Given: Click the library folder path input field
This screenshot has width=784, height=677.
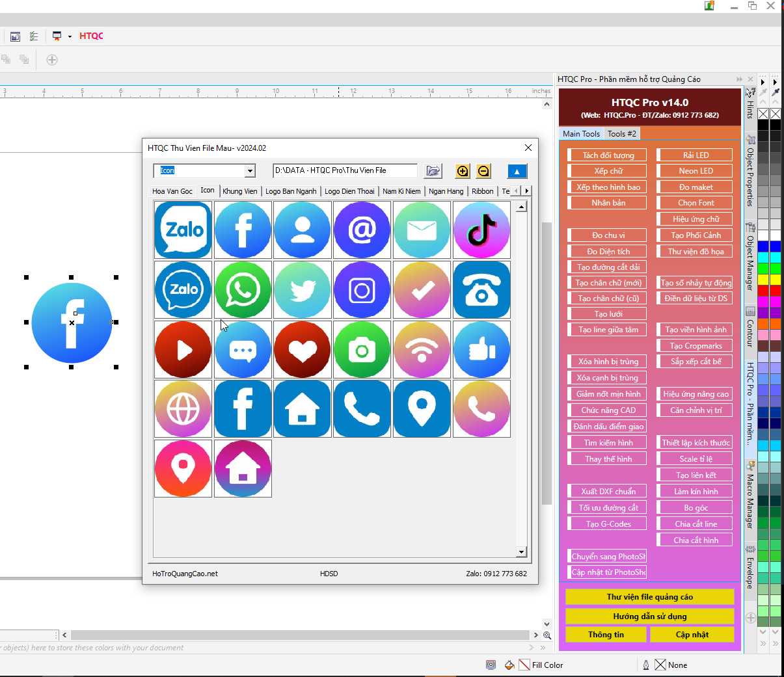Looking at the screenshot, I should pos(345,170).
